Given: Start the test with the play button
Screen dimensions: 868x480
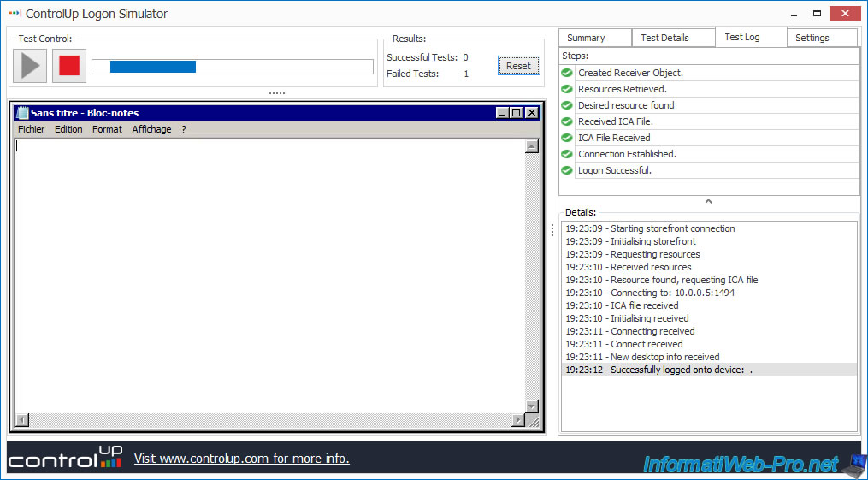Looking at the screenshot, I should (x=30, y=66).
